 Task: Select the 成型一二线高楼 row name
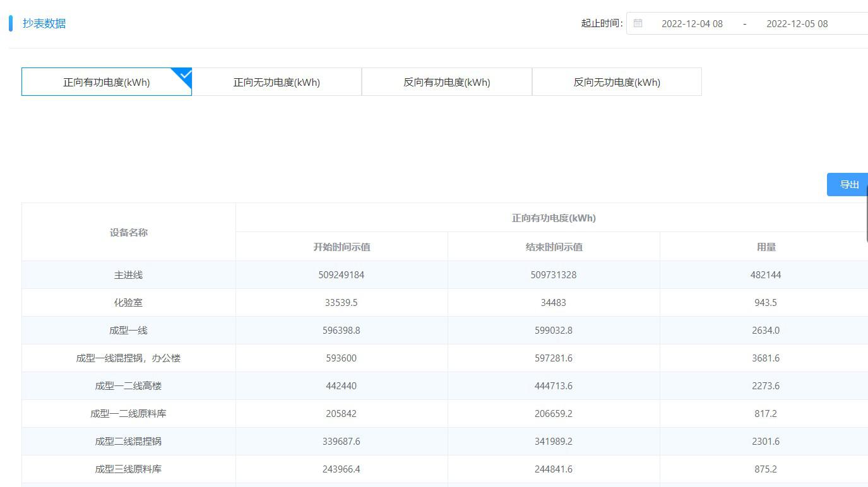pyautogui.click(x=129, y=386)
